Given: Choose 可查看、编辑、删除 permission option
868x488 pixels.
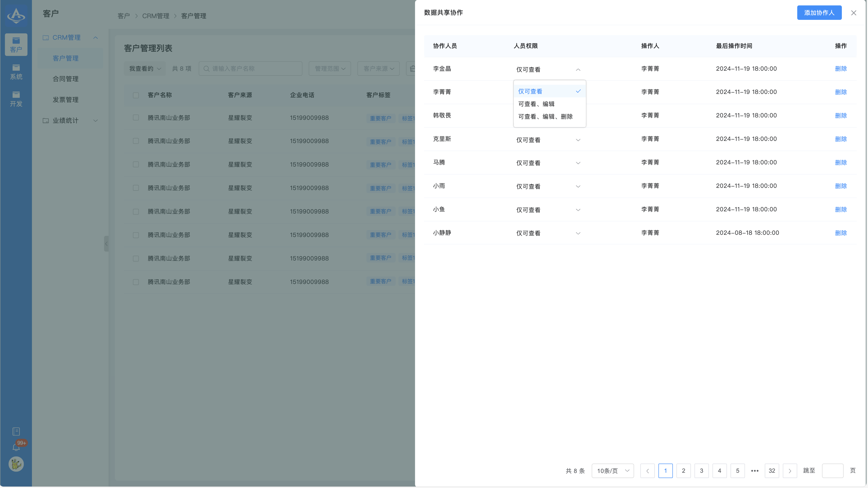Looking at the screenshot, I should [x=545, y=116].
